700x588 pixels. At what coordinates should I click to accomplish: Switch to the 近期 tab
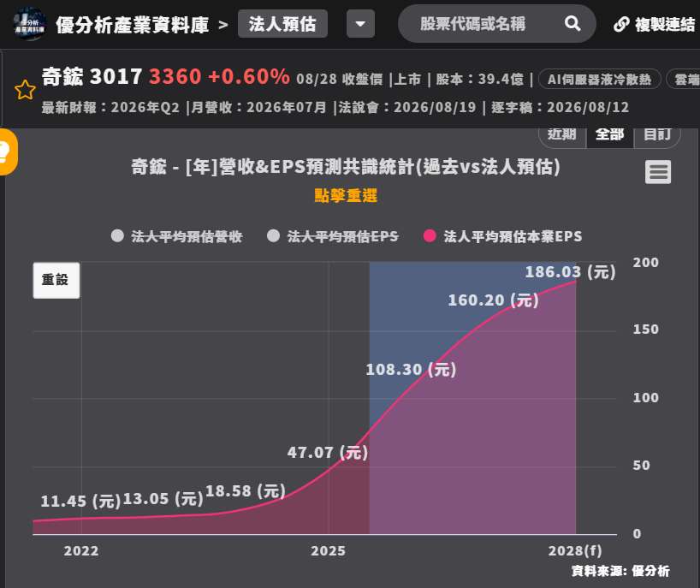pos(562,135)
